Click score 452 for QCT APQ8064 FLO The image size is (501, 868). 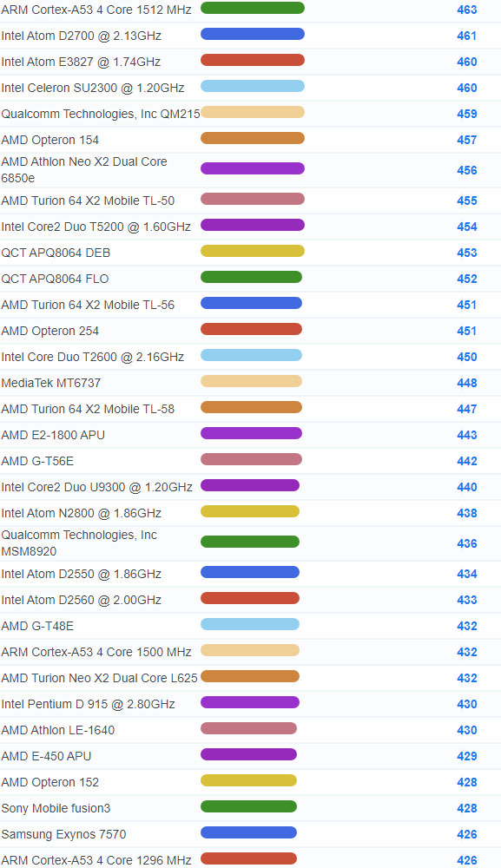(466, 279)
